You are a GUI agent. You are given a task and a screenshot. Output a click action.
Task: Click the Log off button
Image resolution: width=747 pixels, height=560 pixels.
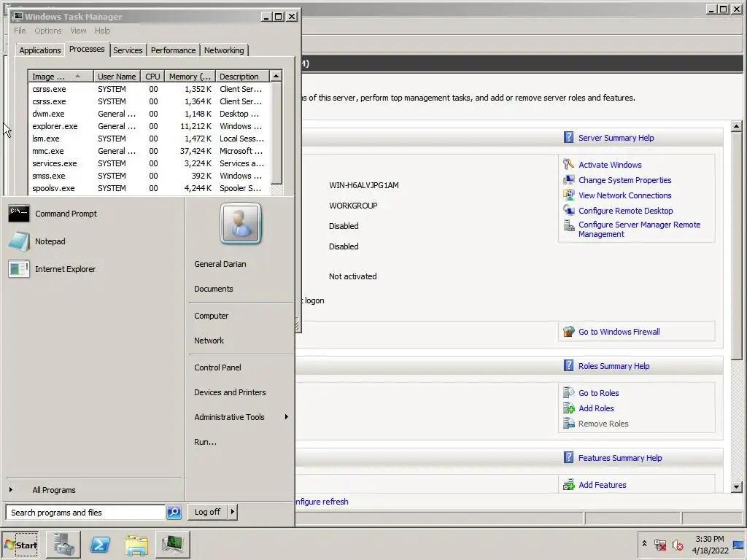[x=207, y=512]
